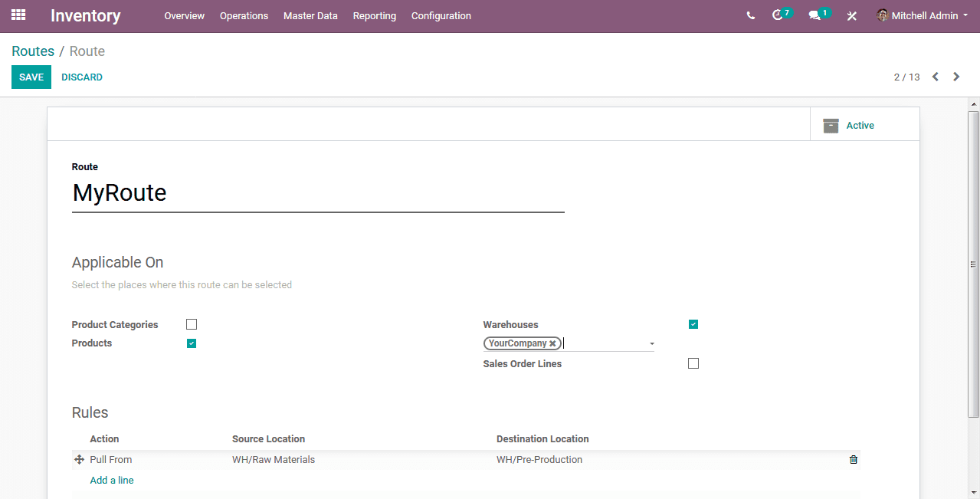Open Mitchell Admin user menu
Screen dimensions: 980x499
[923, 15]
